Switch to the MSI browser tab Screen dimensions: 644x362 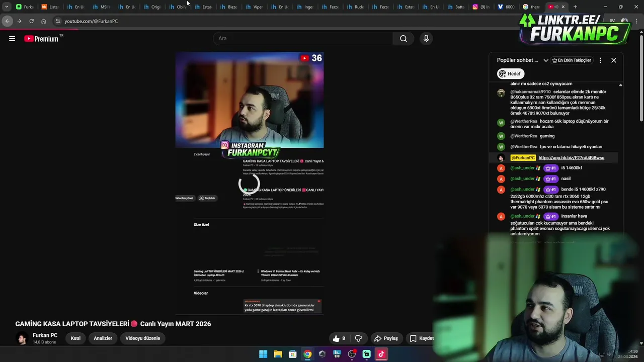101,7
